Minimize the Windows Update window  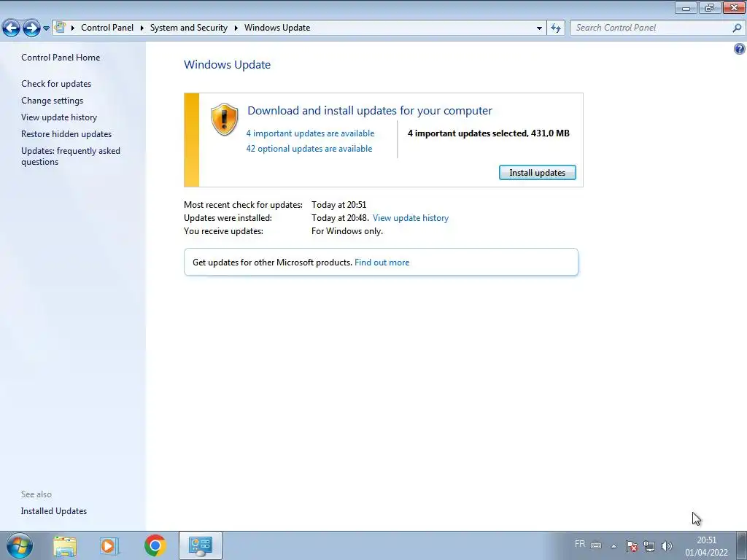686,7
